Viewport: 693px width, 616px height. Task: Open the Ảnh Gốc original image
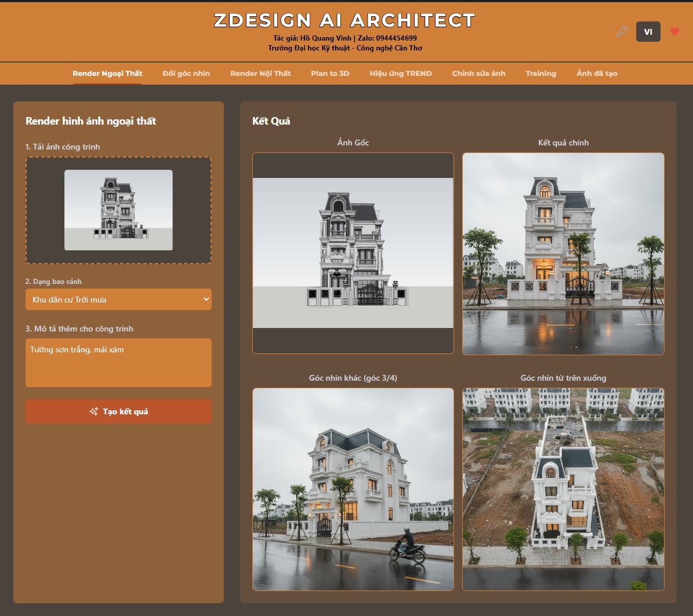pos(353,253)
